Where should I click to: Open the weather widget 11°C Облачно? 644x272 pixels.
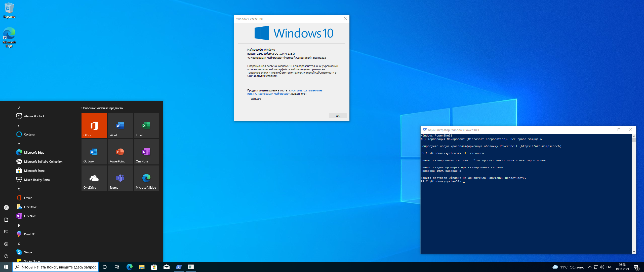click(x=568, y=267)
